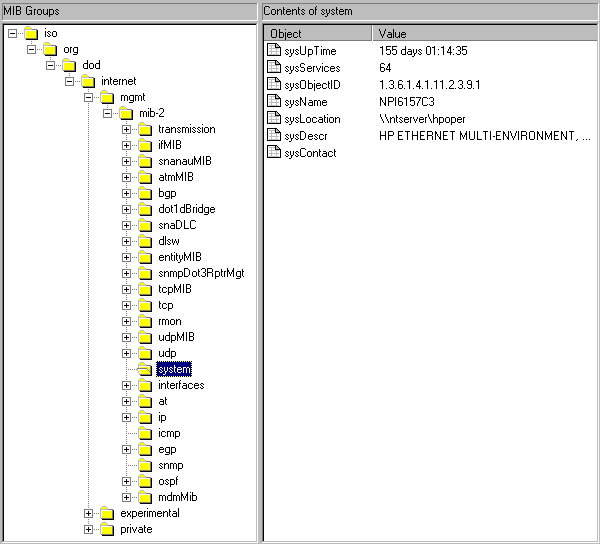600x545 pixels.
Task: Click the iso folder icon
Action: [31, 34]
